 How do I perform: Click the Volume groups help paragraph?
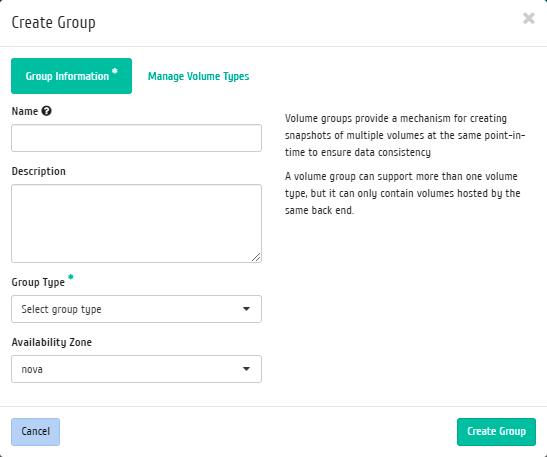pos(405,135)
